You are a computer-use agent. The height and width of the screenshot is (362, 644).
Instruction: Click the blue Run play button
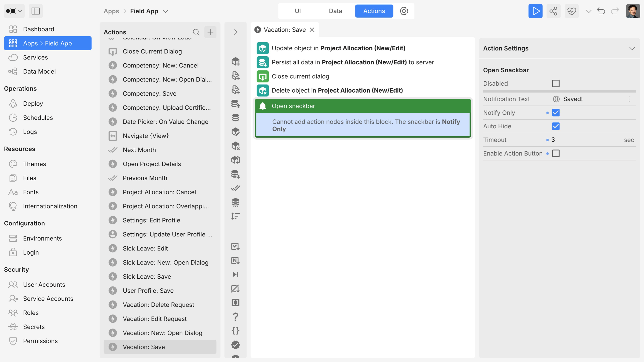pyautogui.click(x=535, y=11)
